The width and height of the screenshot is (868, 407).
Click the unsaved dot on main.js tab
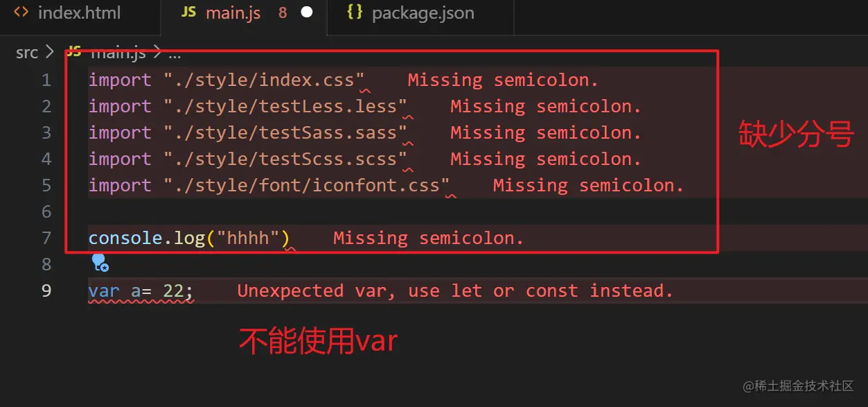tap(307, 13)
